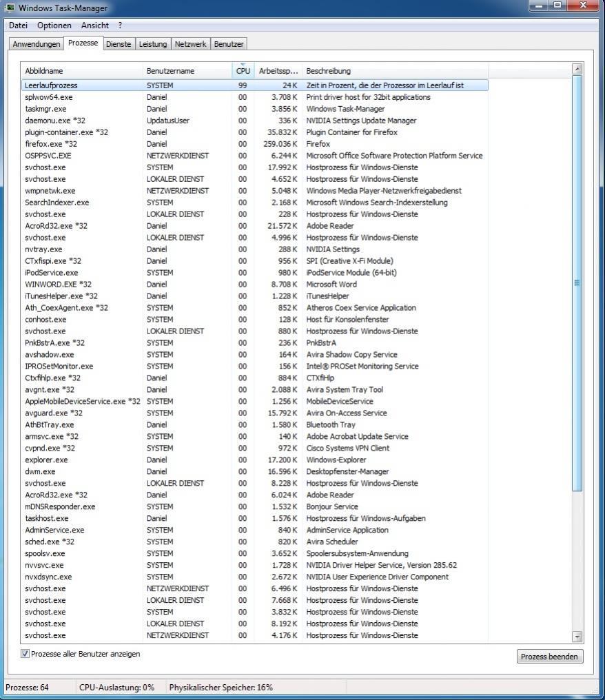Select the conhost.exe process
Screen dimensions: 605x700
[254, 319]
